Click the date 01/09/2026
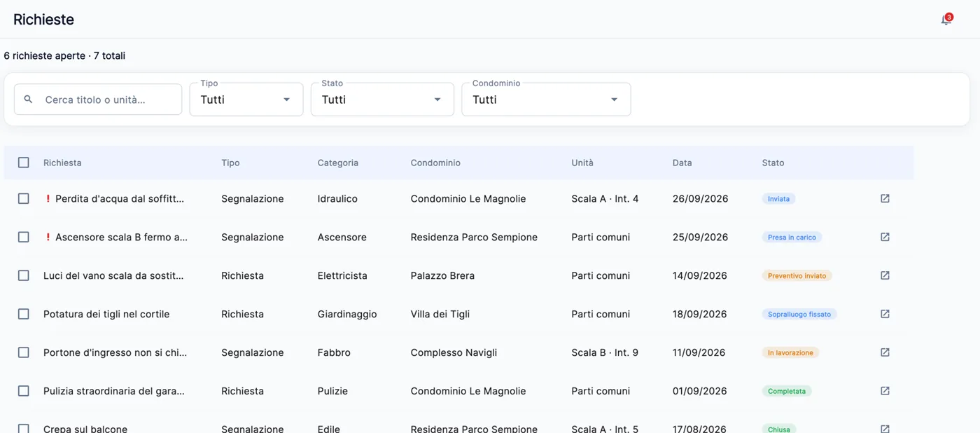Viewport: 980px width, 433px height. tap(700, 391)
